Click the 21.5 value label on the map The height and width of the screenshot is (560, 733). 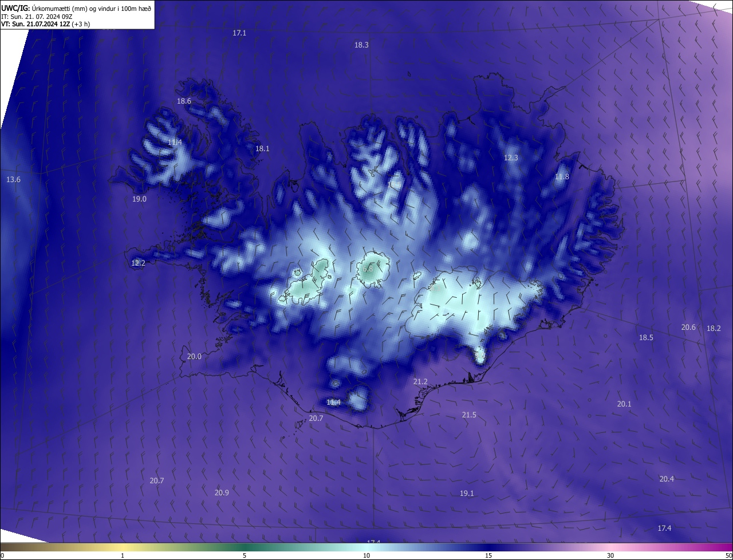(469, 415)
